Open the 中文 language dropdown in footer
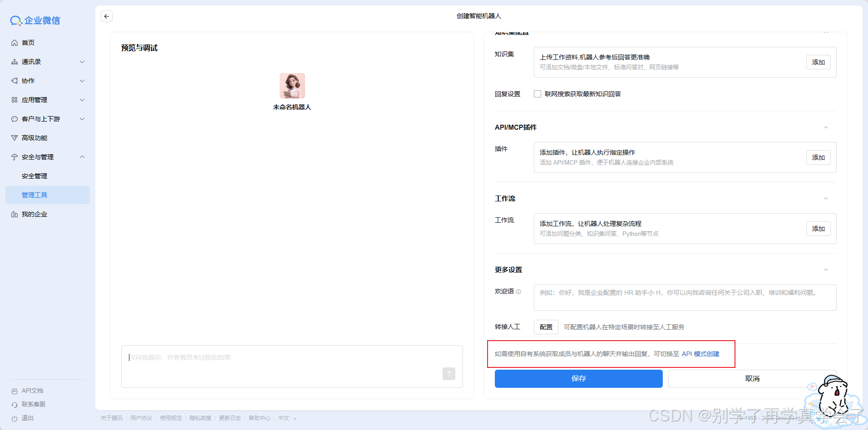The height and width of the screenshot is (430, 868). [287, 418]
